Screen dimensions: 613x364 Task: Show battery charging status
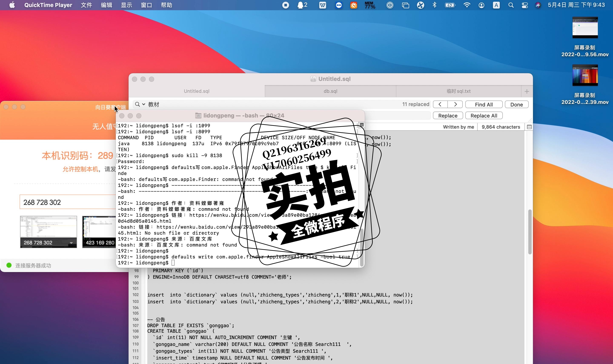coord(450,5)
